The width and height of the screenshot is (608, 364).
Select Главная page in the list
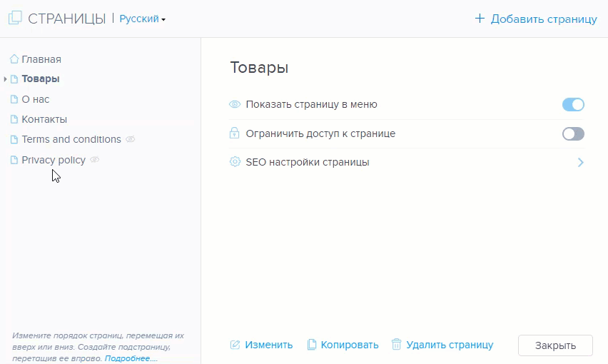(x=41, y=59)
